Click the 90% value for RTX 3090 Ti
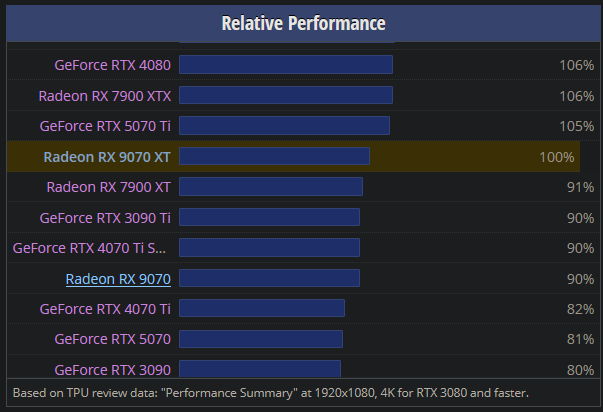 pyautogui.click(x=581, y=218)
